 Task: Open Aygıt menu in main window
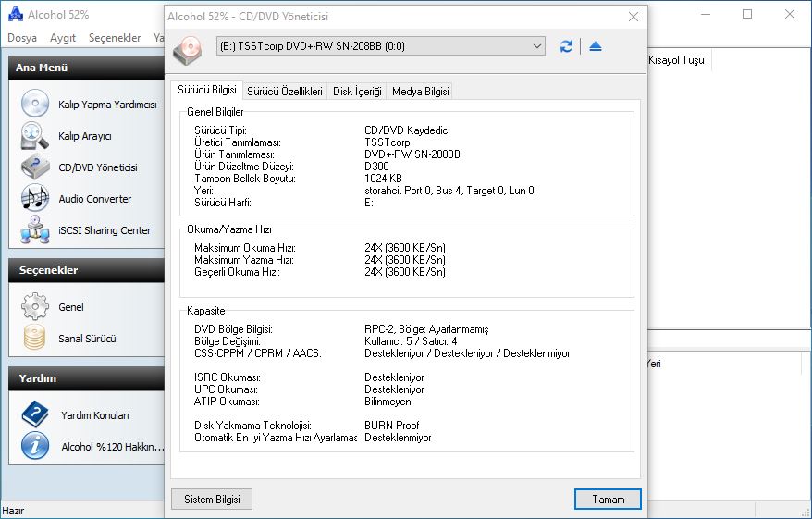click(x=63, y=38)
